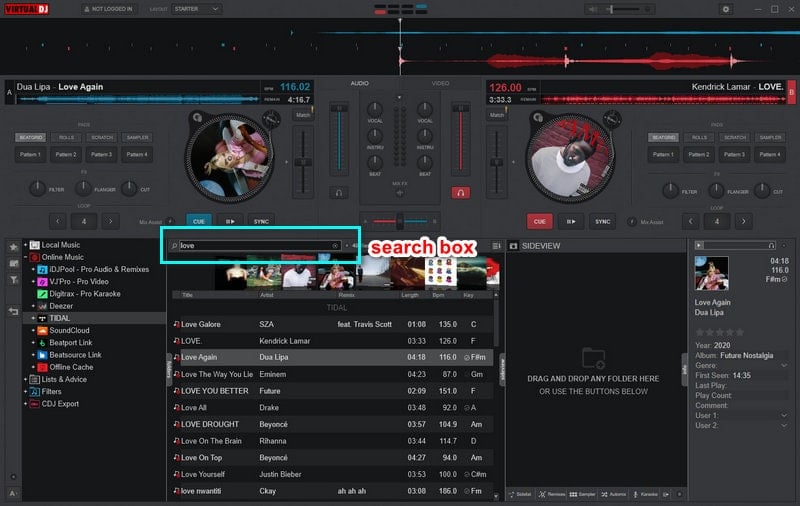Expand the Local Music tree node
Screen dimensions: 800x506
[x=26, y=245]
